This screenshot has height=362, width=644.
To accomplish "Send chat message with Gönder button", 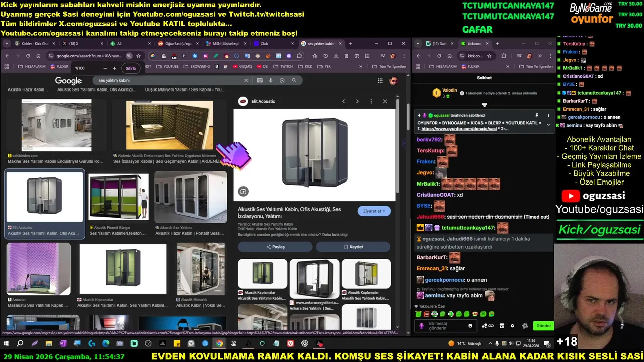I will pos(543,326).
